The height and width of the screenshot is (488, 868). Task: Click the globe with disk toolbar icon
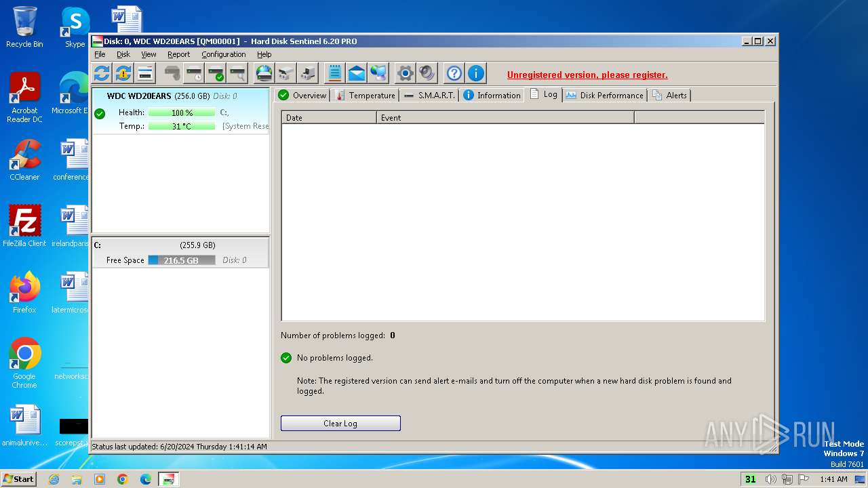point(264,73)
